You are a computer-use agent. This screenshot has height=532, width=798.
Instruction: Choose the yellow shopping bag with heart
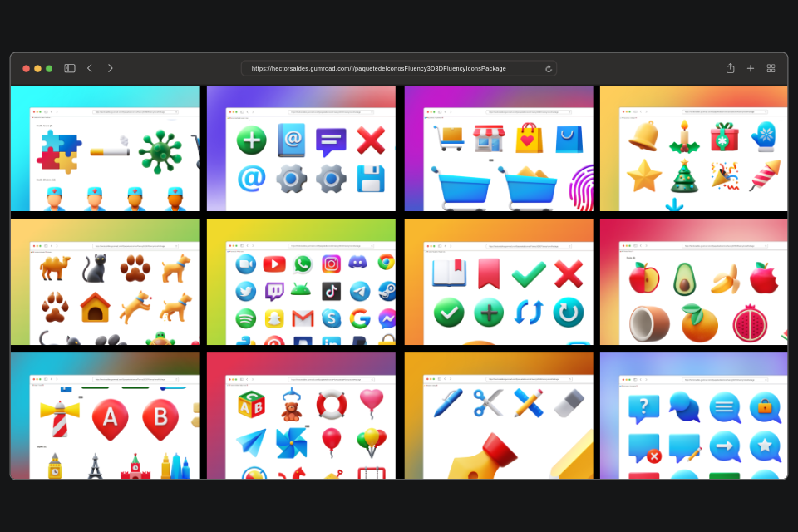tap(529, 138)
